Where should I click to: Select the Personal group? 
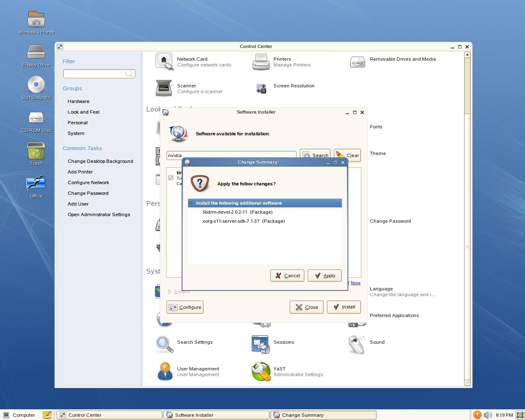pos(78,123)
